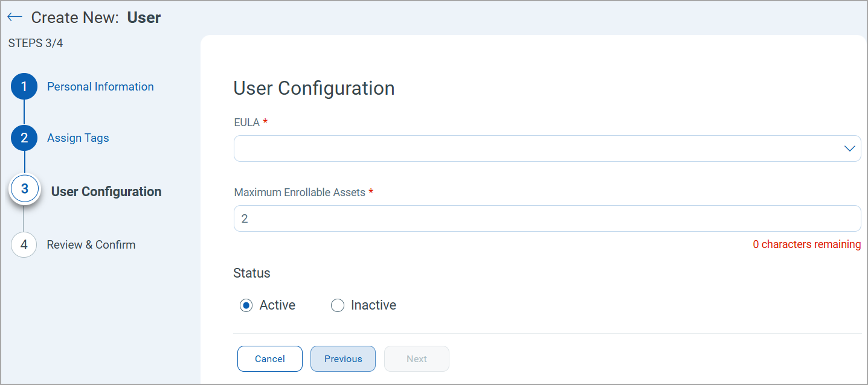Go to the Assign Tags step
Screen dimensions: 868x385
78,138
